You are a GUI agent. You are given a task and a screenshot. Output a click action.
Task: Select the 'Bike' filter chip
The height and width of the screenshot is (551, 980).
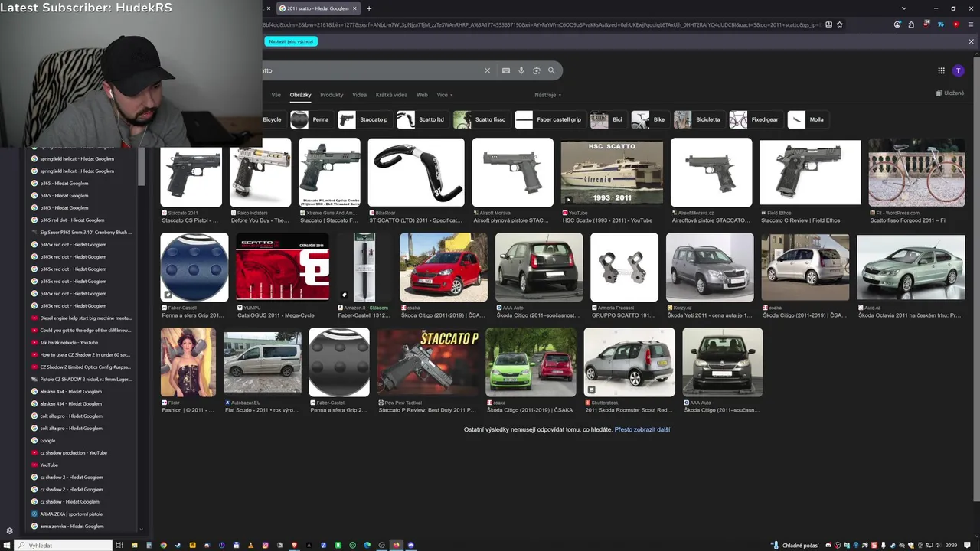(649, 119)
